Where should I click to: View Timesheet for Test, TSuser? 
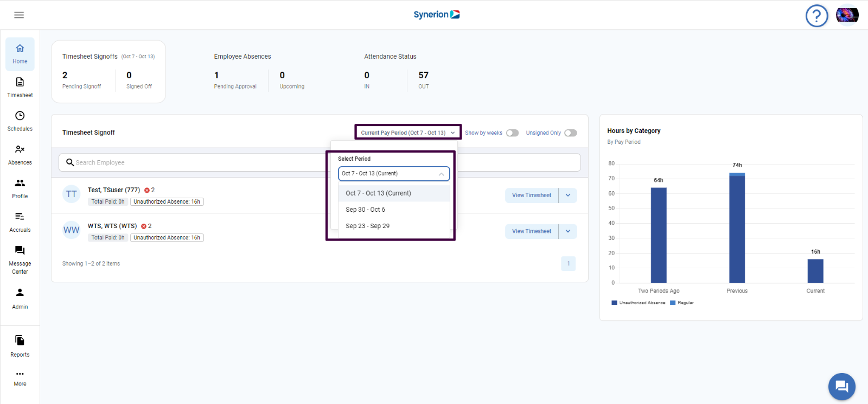(532, 195)
